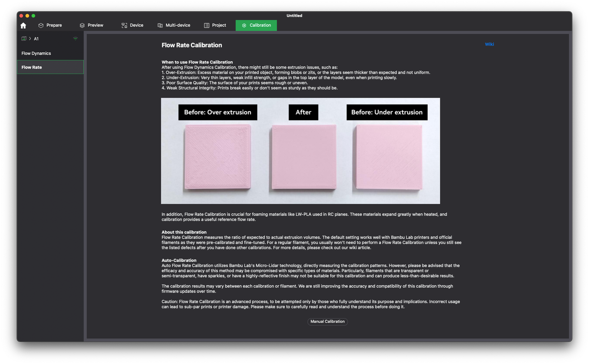Viewport: 589px width, 364px height.
Task: Click the Calibration tab icon
Action: coord(244,25)
